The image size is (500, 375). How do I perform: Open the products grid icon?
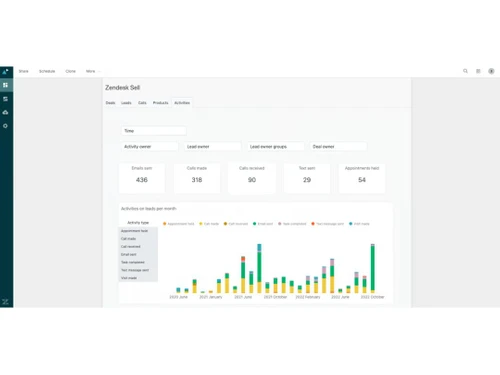(x=478, y=71)
